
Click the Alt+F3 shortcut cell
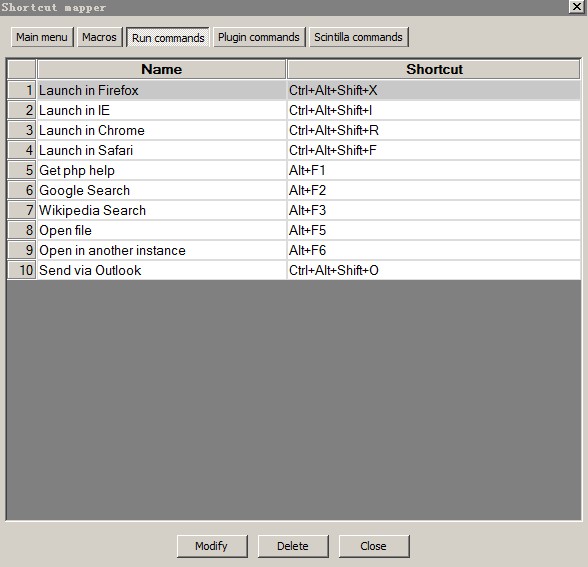coord(434,210)
